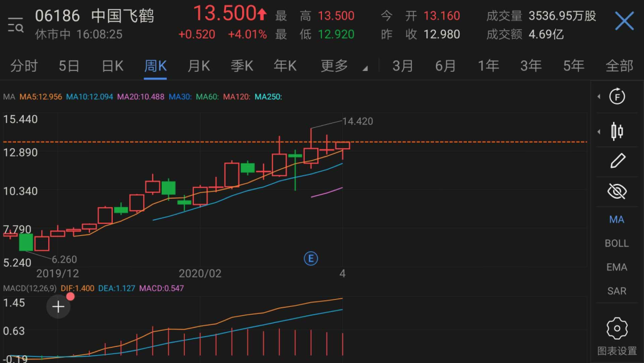644x363 pixels.
Task: Switch to the 日K tab
Action: click(112, 66)
